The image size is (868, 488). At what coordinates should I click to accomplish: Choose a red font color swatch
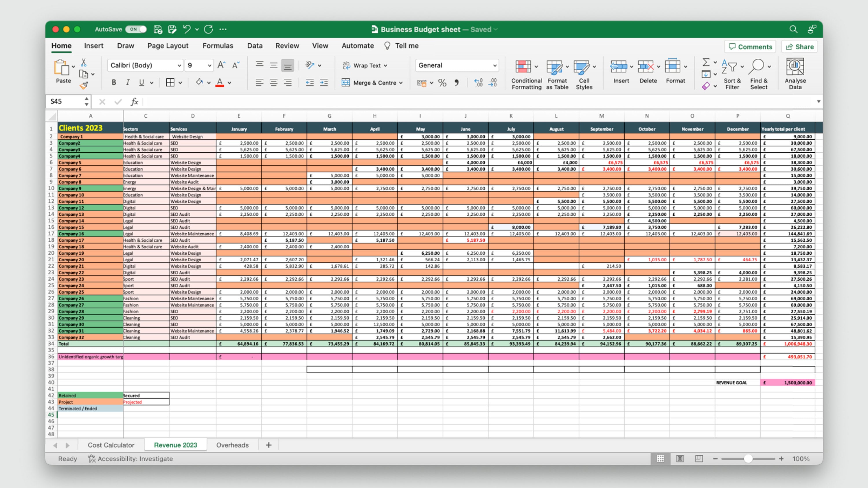click(220, 82)
